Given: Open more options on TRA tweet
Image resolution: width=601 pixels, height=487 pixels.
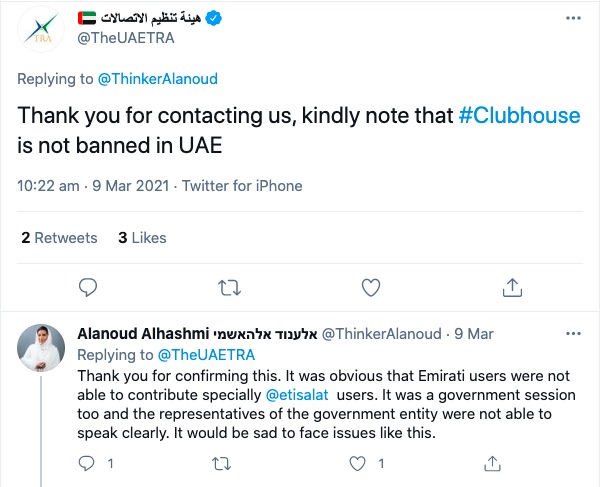Looking at the screenshot, I should coord(573,18).
